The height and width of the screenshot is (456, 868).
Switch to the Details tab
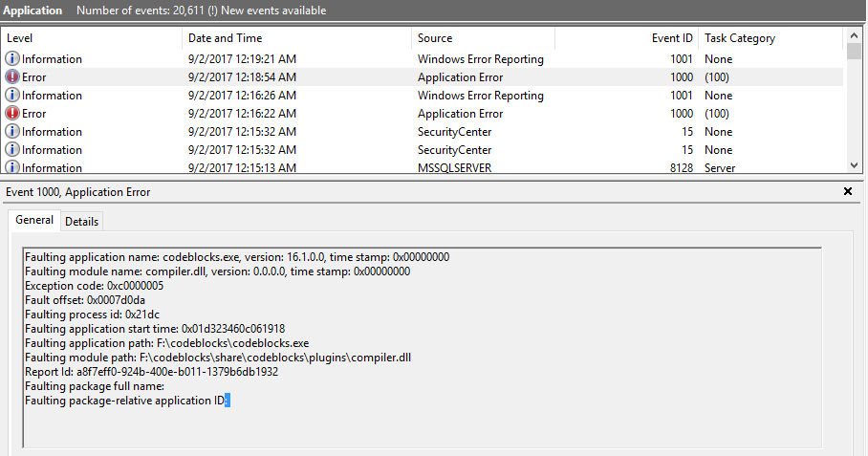(81, 221)
